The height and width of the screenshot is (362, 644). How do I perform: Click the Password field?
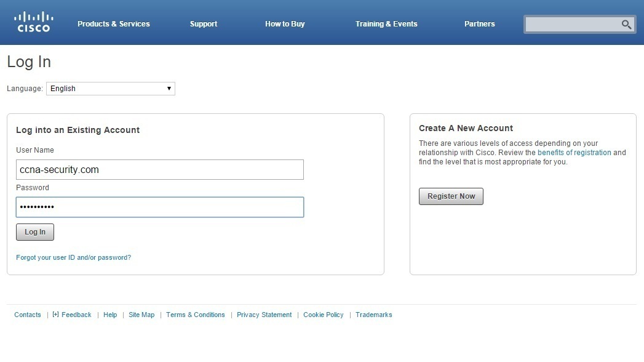pyautogui.click(x=160, y=207)
